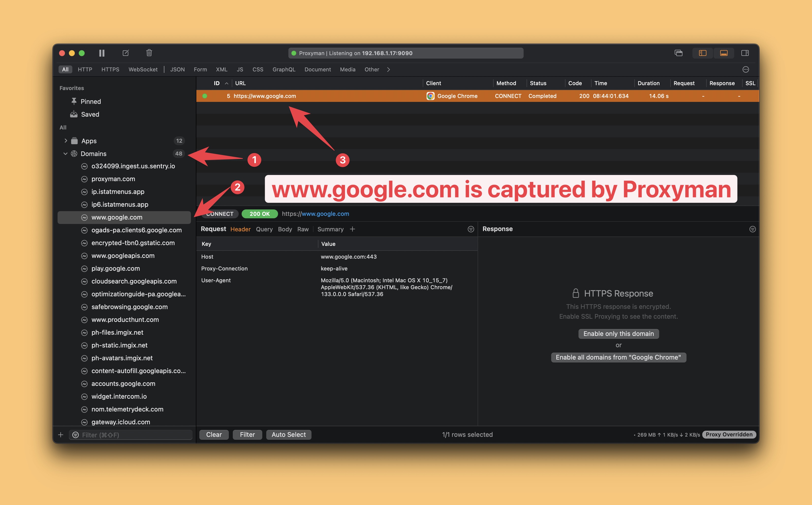Click the green status dot in row 5
The image size is (812, 505).
[205, 96]
